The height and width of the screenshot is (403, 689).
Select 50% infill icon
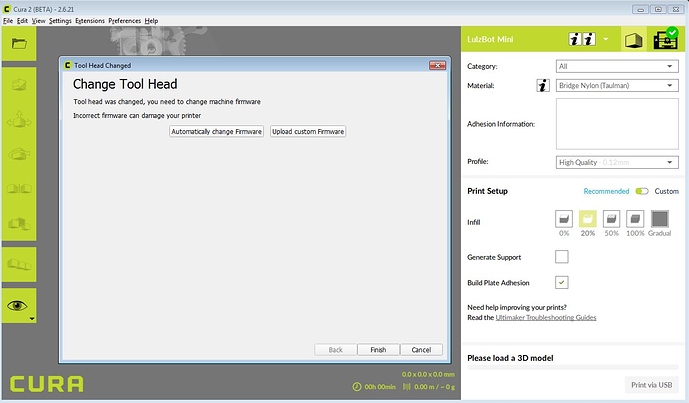[x=611, y=218]
